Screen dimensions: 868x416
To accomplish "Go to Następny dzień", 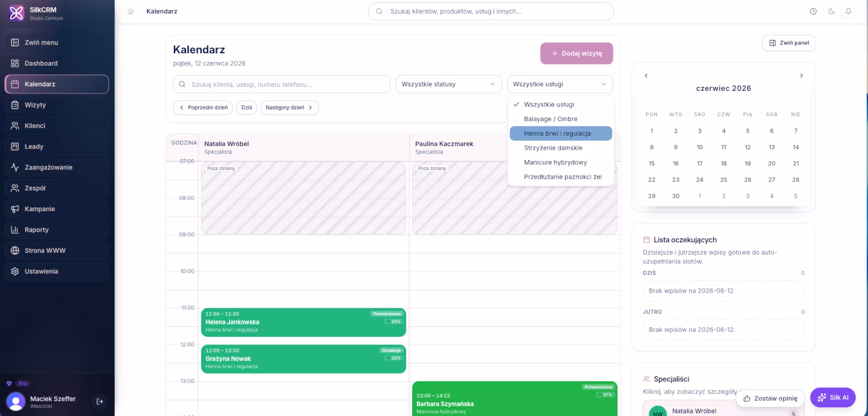I will (x=290, y=108).
